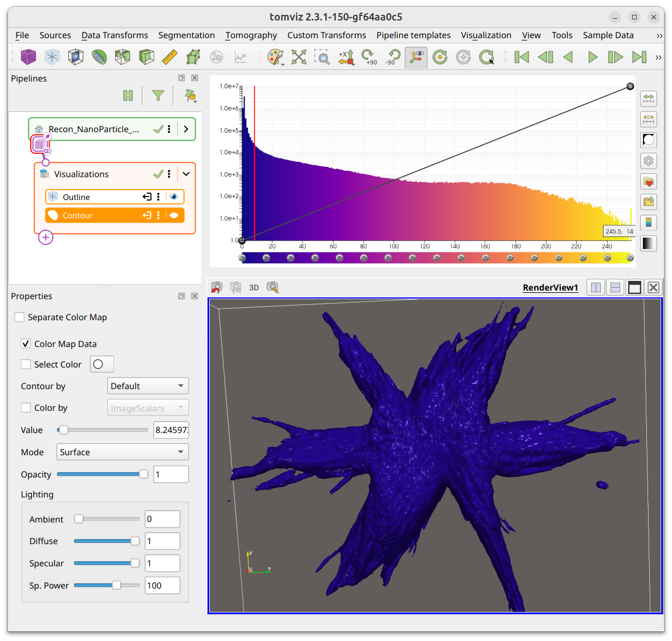Image resolution: width=672 pixels, height=641 pixels.
Task: Collapse the Visualizations group chevron
Action: click(x=186, y=174)
